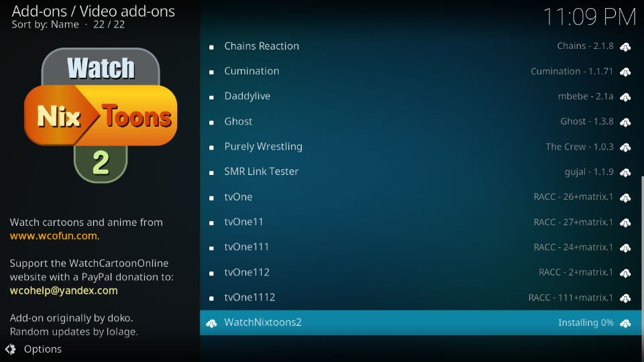Click the www.wcofun.com link
Image resolution: width=644 pixels, height=362 pixels.
click(x=54, y=236)
